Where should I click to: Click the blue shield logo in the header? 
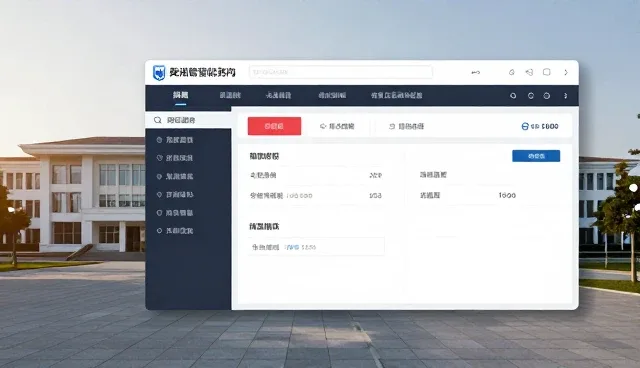pos(159,73)
